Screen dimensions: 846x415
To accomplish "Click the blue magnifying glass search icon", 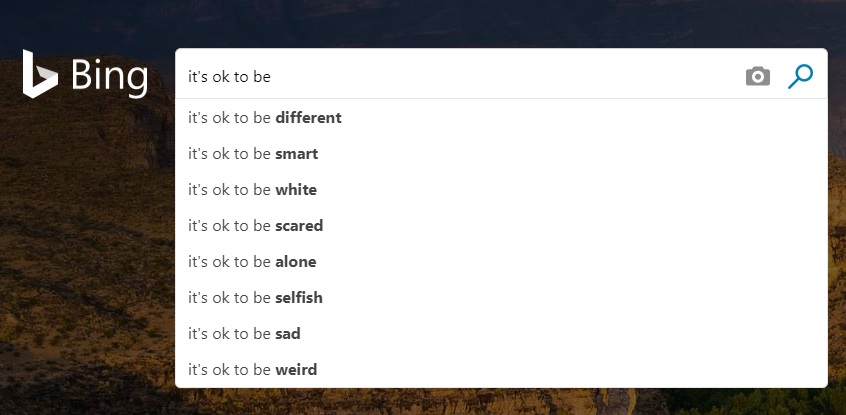I will [800, 76].
